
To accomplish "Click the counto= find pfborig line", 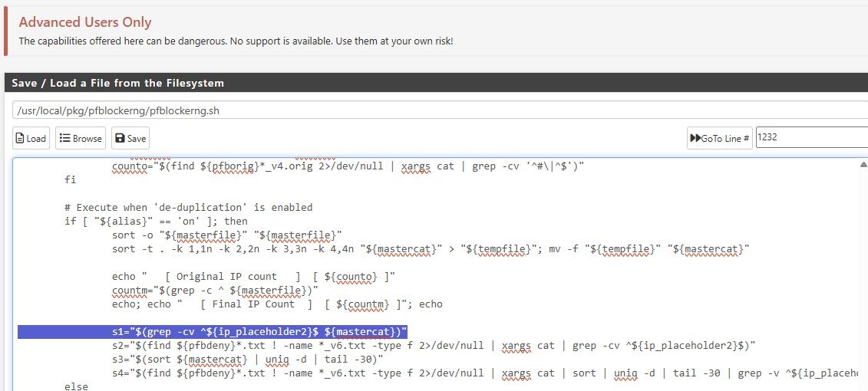I will 354,166.
